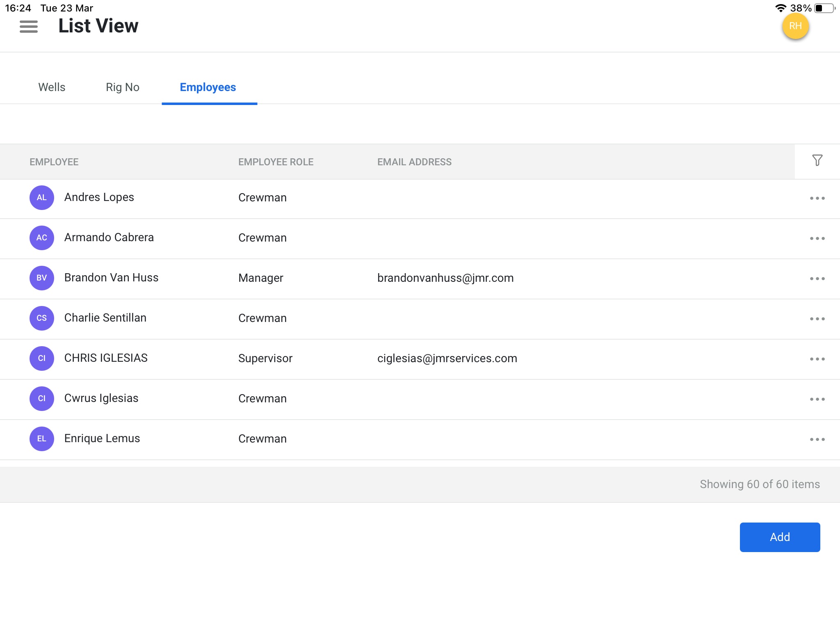Sort by the EMPLOYEE ROLE column header
Screen dimensions: 840x630
[276, 162]
